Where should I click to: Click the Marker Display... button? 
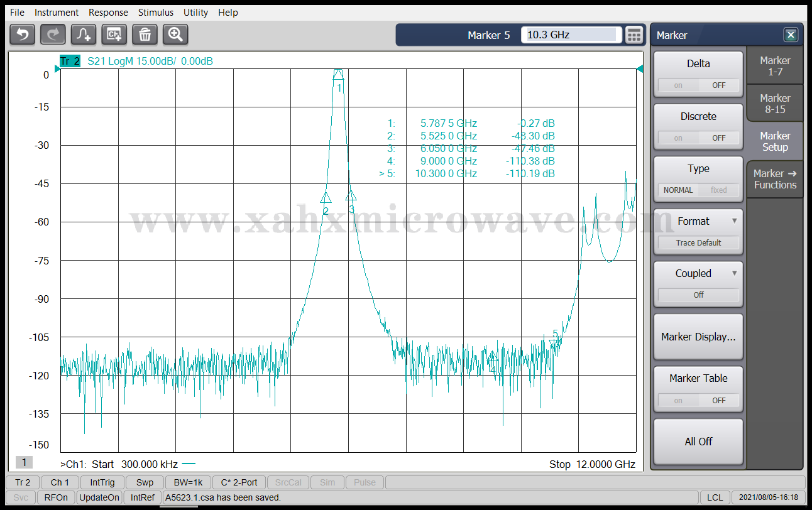tap(698, 337)
